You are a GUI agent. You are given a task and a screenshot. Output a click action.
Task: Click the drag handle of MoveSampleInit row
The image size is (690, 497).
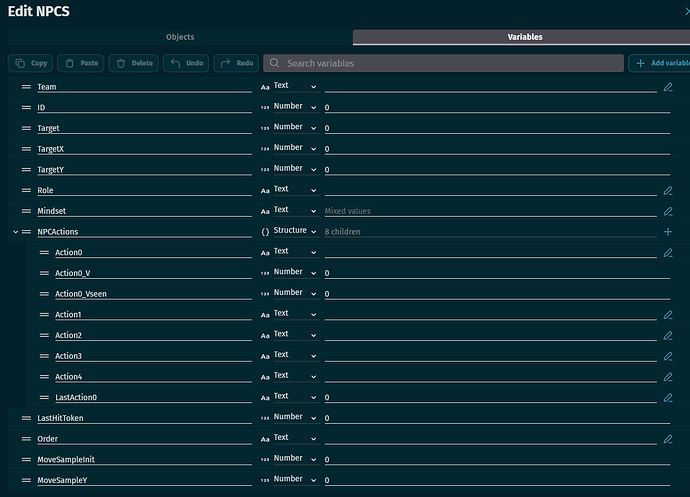point(26,459)
